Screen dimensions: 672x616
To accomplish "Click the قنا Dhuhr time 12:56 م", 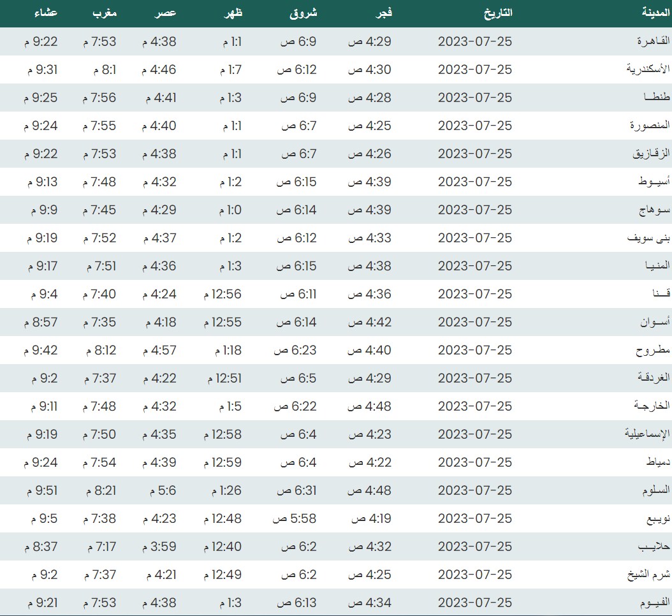I will coord(223,294).
